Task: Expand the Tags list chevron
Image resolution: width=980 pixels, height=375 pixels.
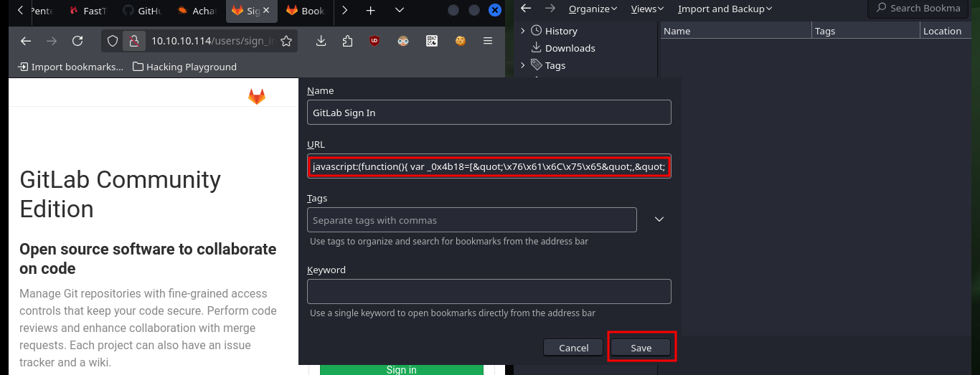Action: pyautogui.click(x=659, y=219)
